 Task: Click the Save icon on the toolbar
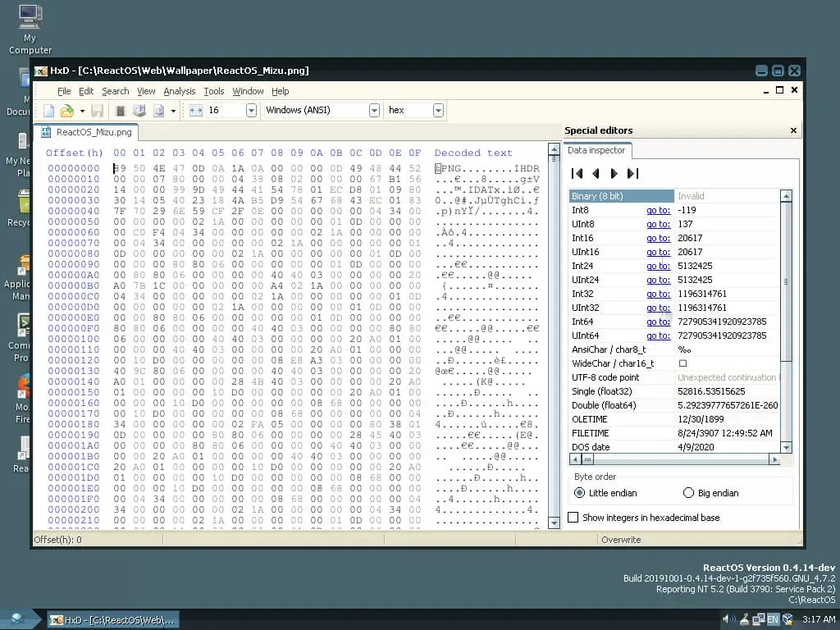(x=98, y=109)
